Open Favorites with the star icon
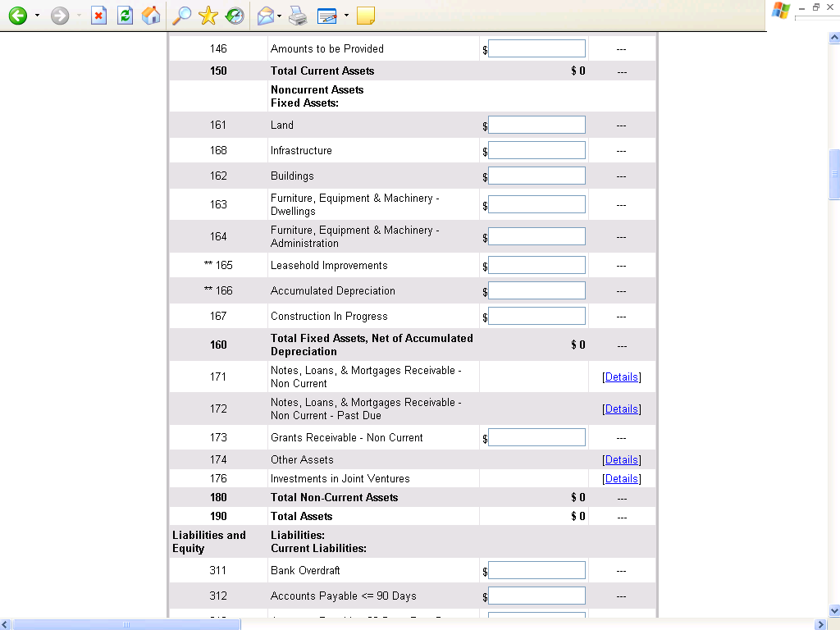Viewport: 840px width, 630px height. (208, 16)
